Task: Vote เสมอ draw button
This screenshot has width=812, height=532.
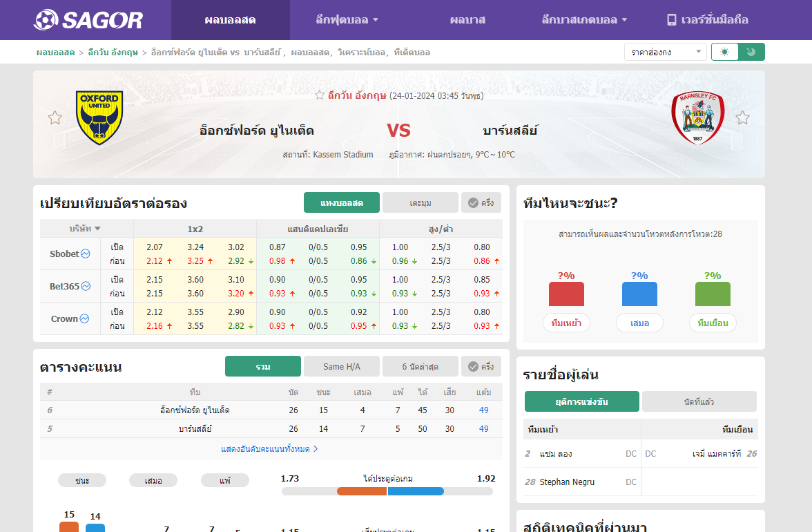Action: [x=639, y=323]
